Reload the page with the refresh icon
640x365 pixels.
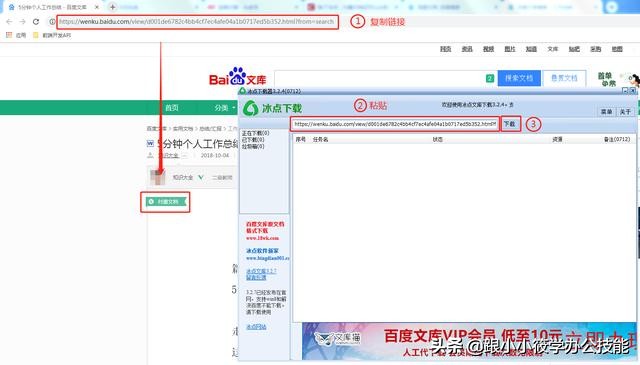(x=36, y=22)
